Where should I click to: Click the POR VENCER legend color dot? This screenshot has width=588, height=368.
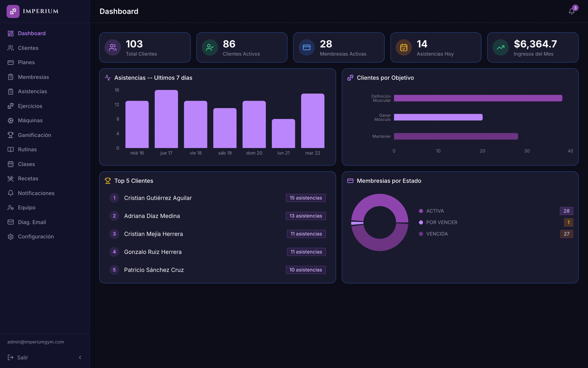coord(421,222)
